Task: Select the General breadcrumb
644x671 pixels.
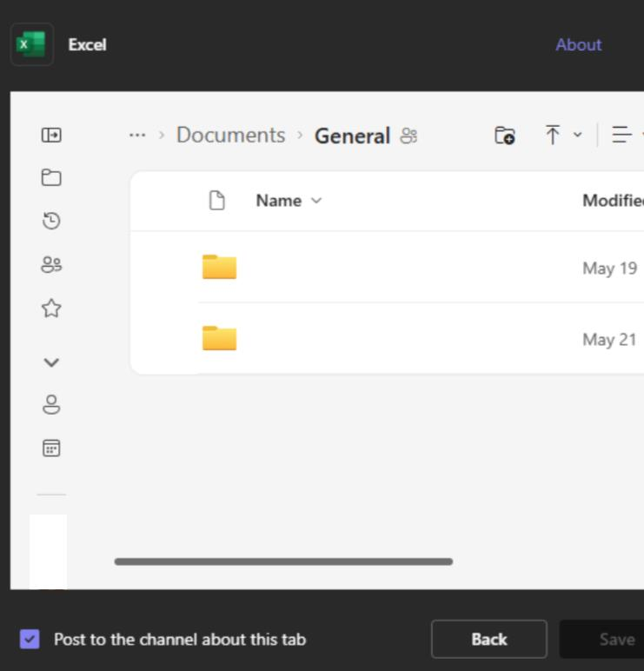Action: coord(352,136)
